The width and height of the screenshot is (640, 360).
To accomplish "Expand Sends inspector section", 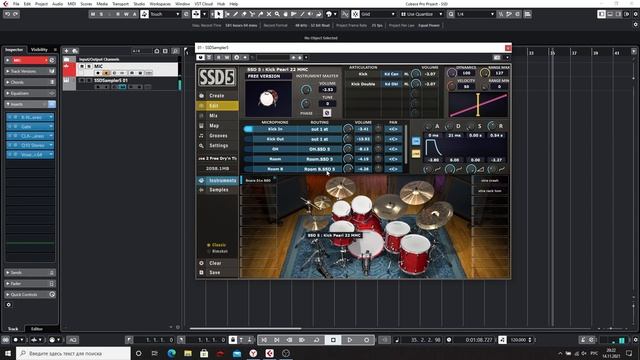I will click(30, 272).
